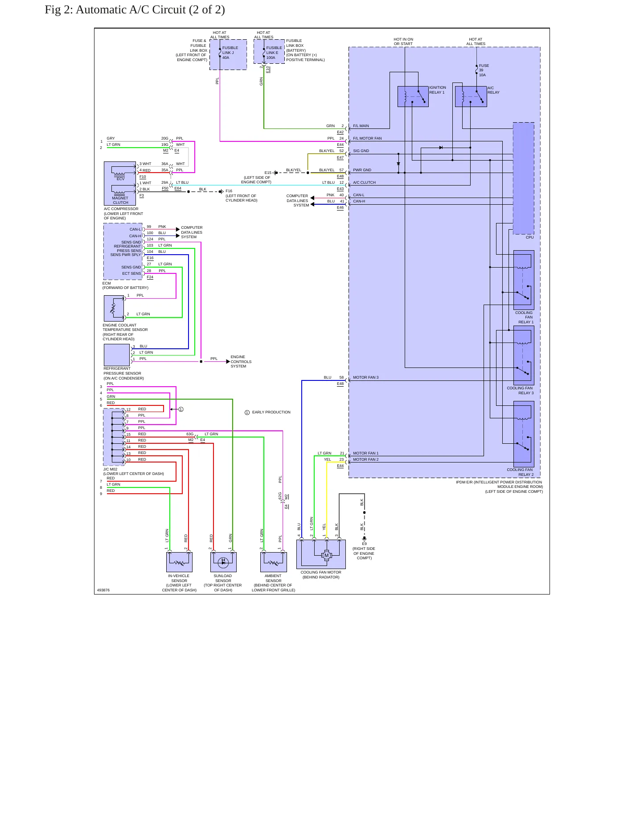Click the CPU block inside the IPDM E/R
This screenshot has height=834, width=644.
click(524, 178)
